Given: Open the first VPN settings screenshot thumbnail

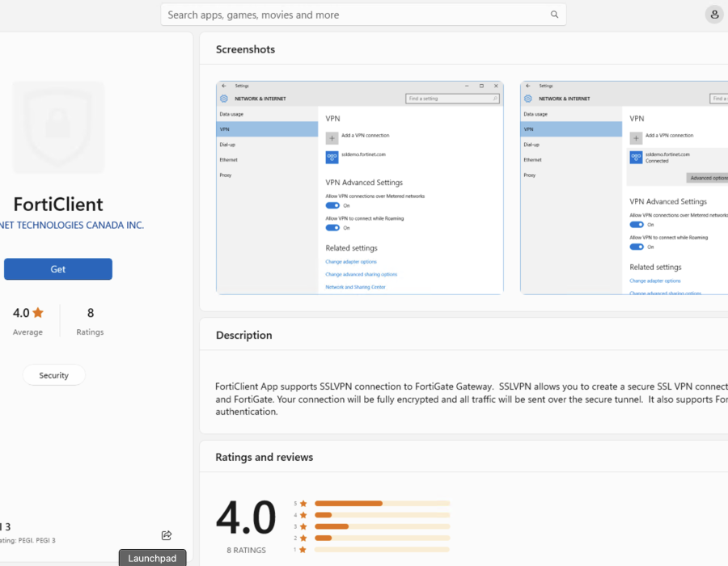Looking at the screenshot, I should [x=360, y=188].
